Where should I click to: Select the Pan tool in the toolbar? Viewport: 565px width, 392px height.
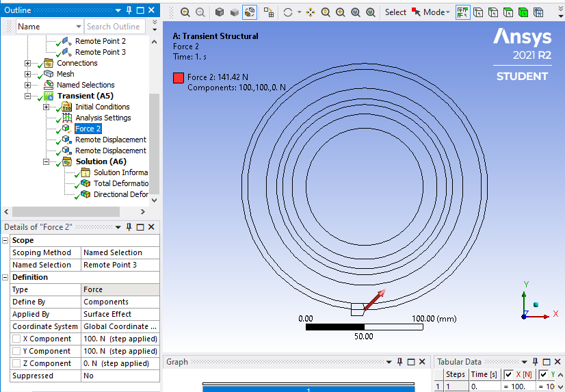(x=311, y=12)
